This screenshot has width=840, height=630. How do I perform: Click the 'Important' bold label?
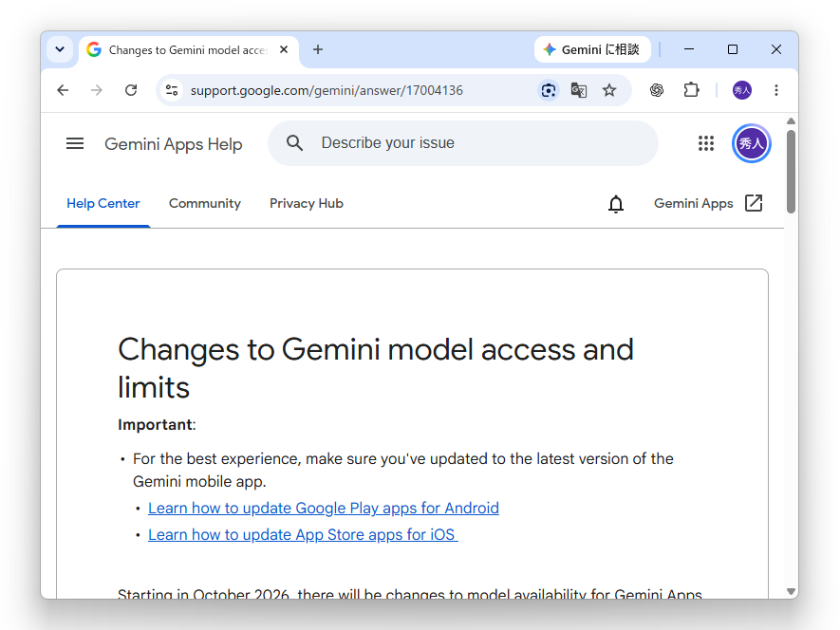[156, 425]
